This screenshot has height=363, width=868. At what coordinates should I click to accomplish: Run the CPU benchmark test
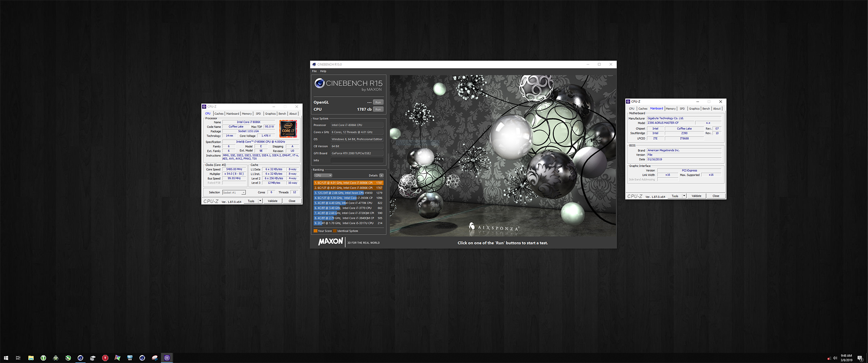point(378,109)
